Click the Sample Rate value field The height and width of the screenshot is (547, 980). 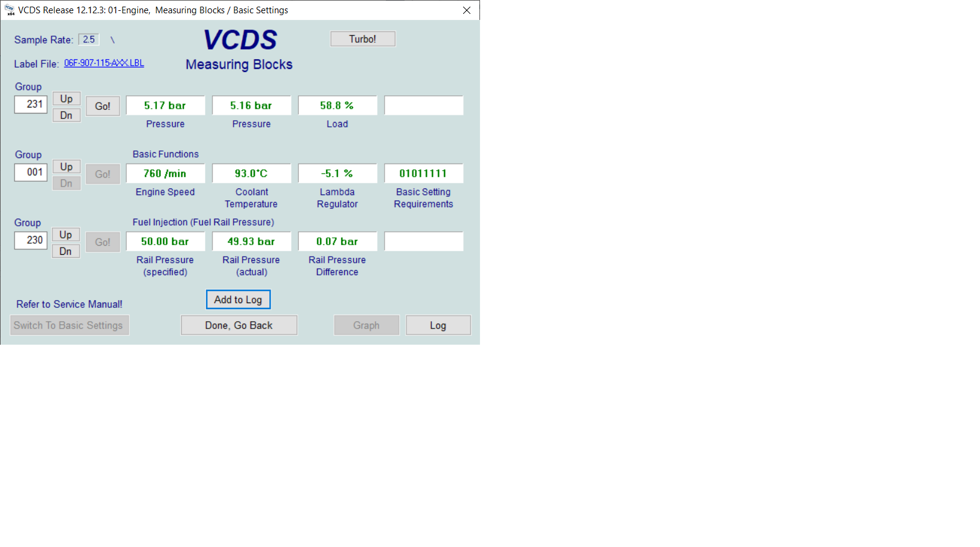click(89, 40)
